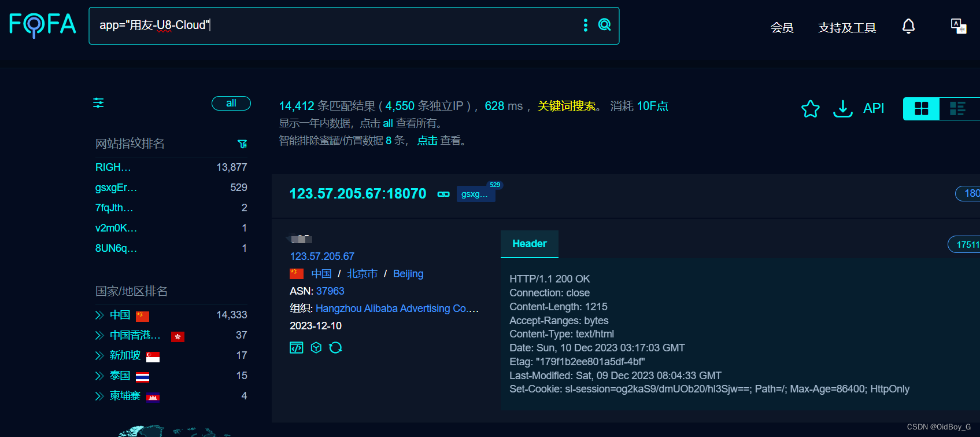Click the FOFA logo
Screen dimensions: 980x437
click(43, 25)
